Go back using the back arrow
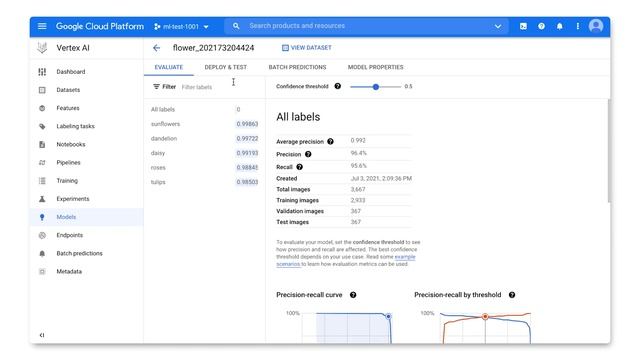The height and width of the screenshot is (360, 640). pyautogui.click(x=156, y=48)
